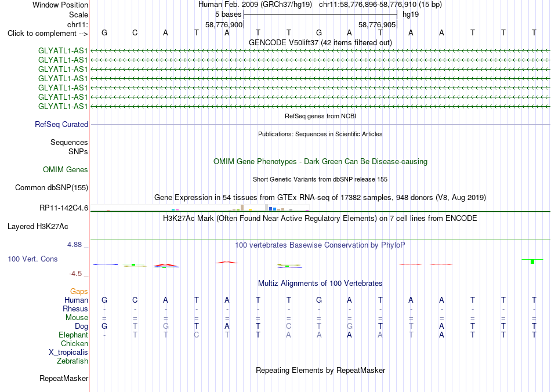Viewport: 551px width, 392px height.
Task: Click the Chicken species label
Action: [74, 343]
